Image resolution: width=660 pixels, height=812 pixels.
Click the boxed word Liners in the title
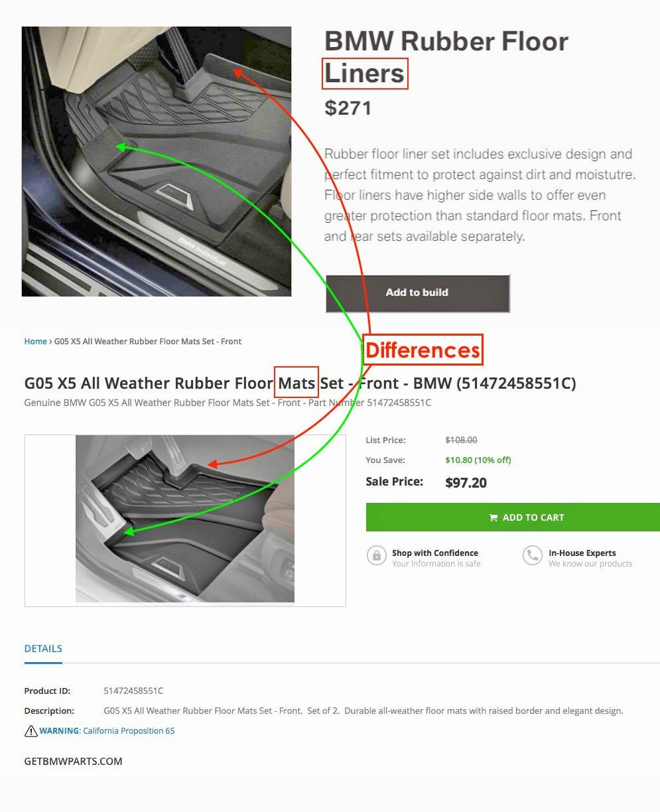[365, 73]
